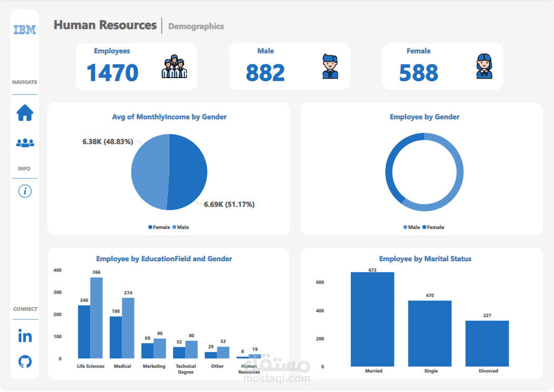Click the IBM logo in the sidebar

coord(24,29)
